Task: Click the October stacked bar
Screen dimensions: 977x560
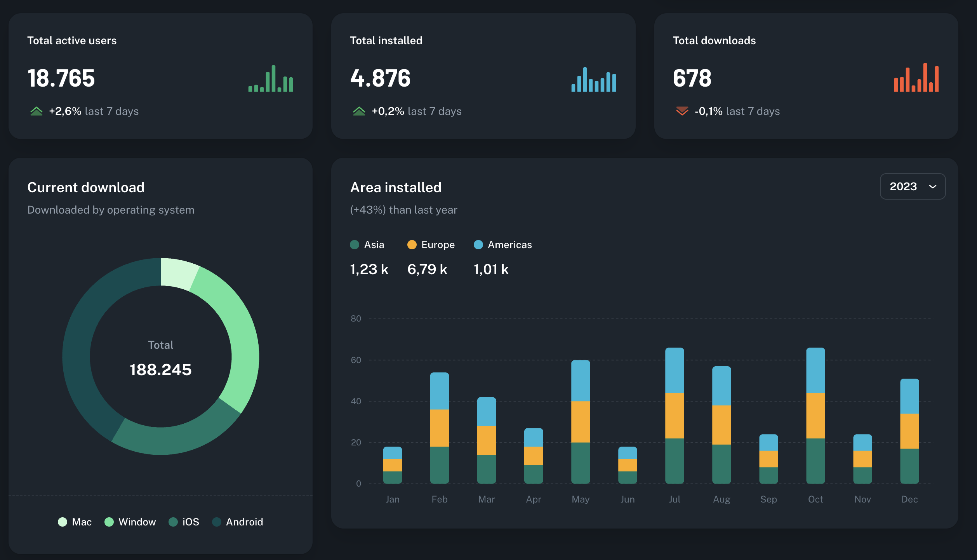Action: tap(815, 416)
